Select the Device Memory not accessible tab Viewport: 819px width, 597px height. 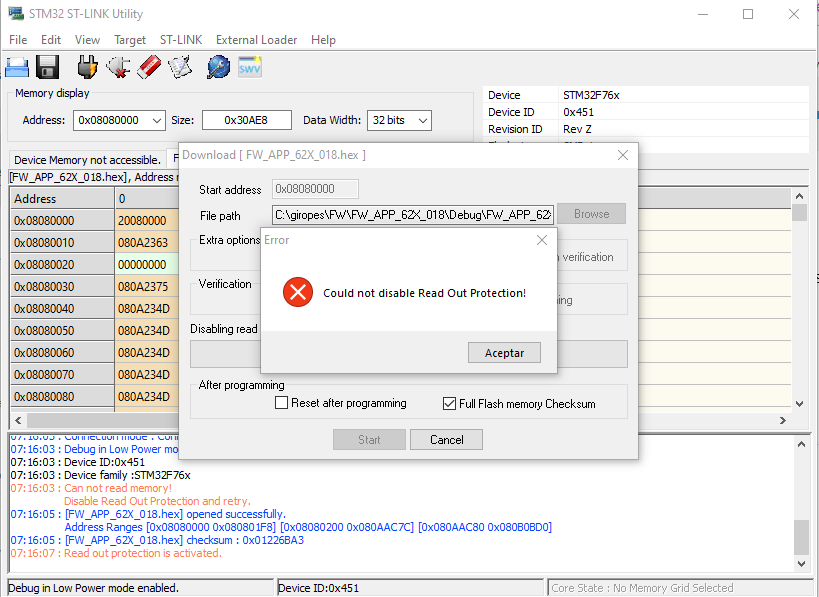tap(87, 160)
